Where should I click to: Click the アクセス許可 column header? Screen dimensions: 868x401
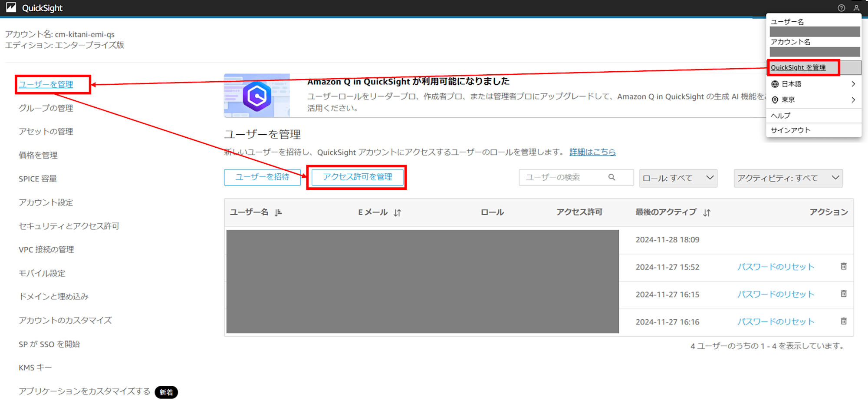(x=579, y=212)
